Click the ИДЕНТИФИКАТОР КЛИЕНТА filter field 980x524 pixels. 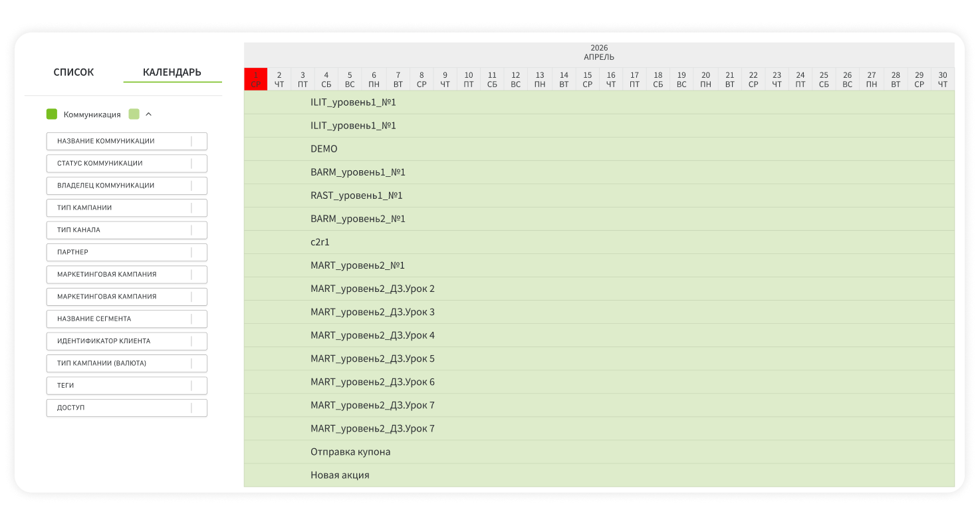[126, 341]
